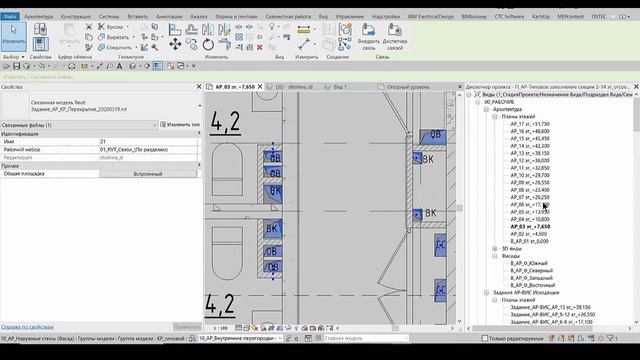Switch to the 'Опорный уровень' view tab
Viewport: 640px width, 360px height.
coord(408,87)
